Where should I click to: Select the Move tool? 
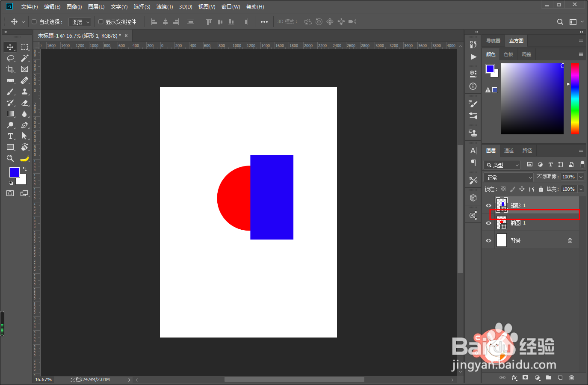10,47
